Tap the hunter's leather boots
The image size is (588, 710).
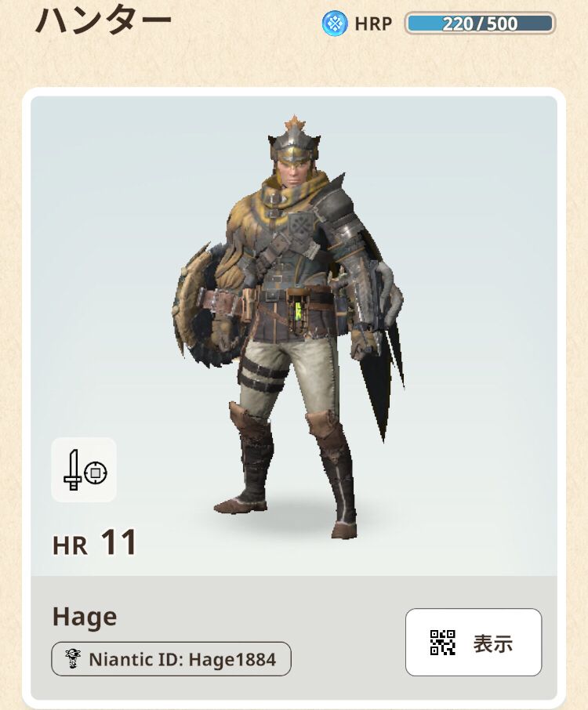click(290, 471)
